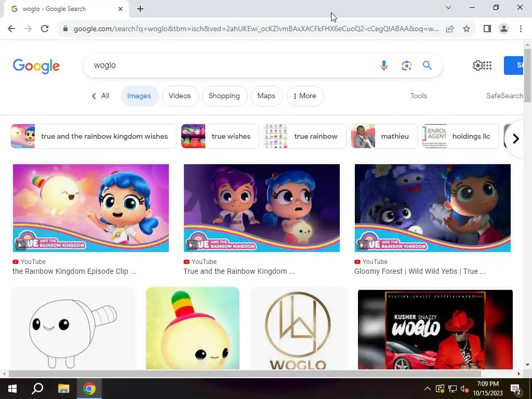Click the voice search microphone icon
The image size is (532, 399).
384,65
